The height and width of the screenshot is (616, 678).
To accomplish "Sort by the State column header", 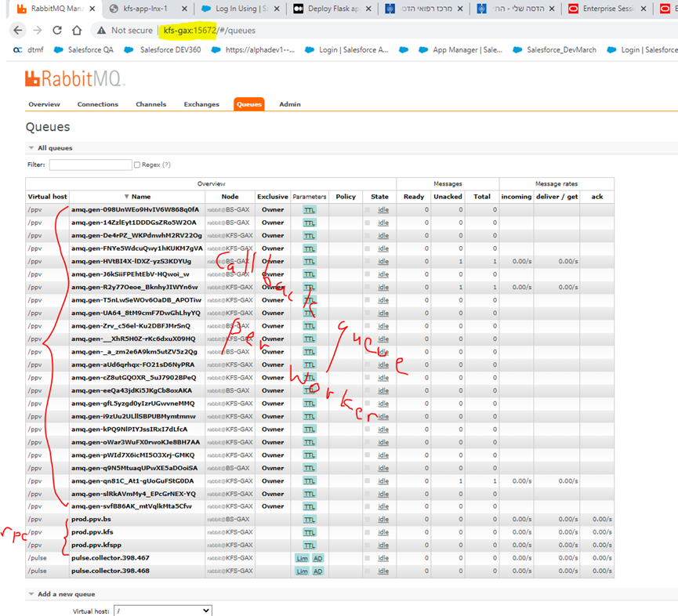I will pos(379,196).
